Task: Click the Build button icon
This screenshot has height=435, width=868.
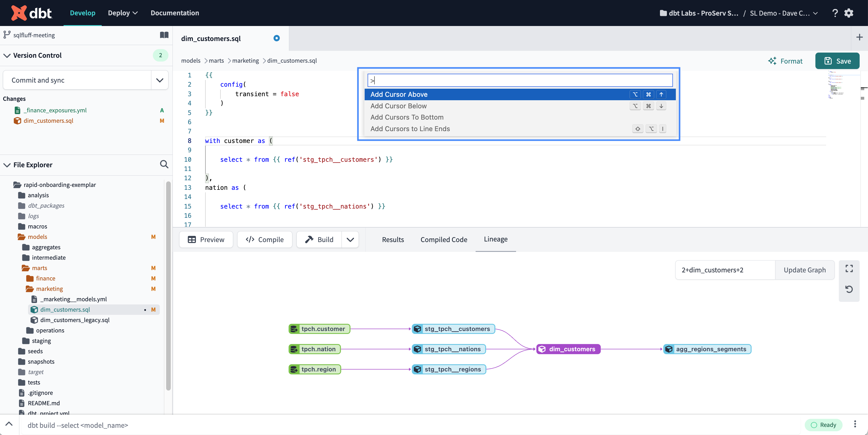Action: tap(309, 240)
